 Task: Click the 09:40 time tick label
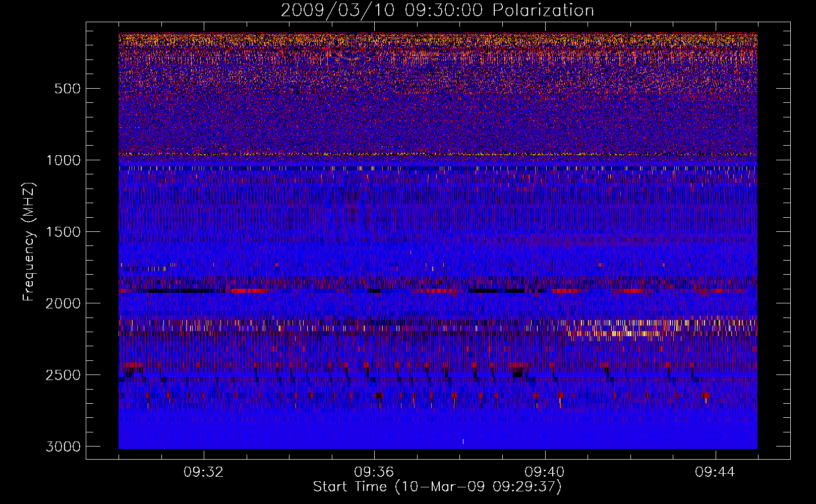(544, 472)
